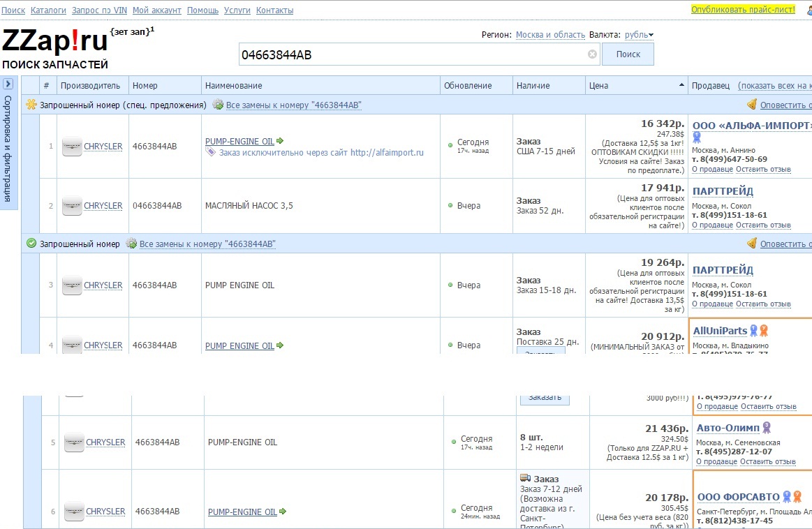Click the Опубликовать прайс-лист! link
812x529 pixels.
(743, 9)
